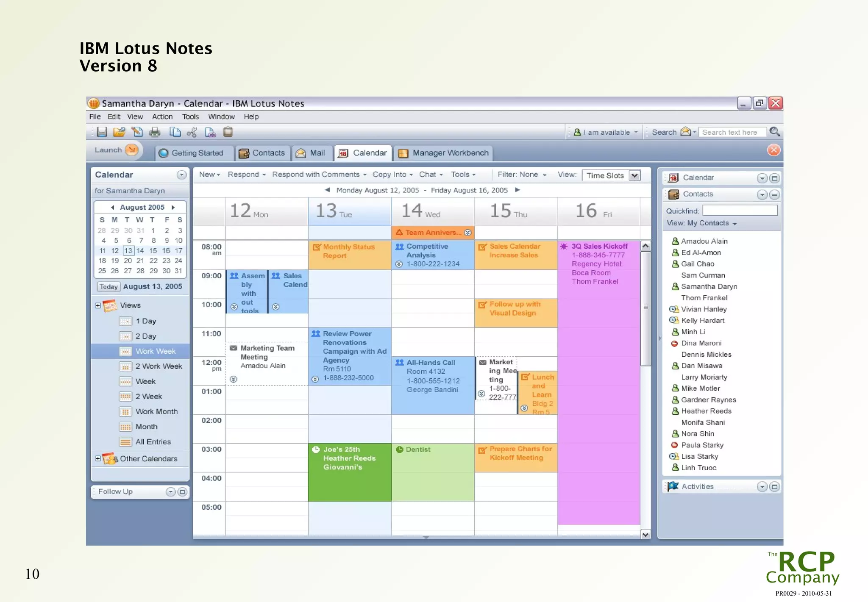Go to previous week arrow
The width and height of the screenshot is (868, 602).
tap(327, 190)
